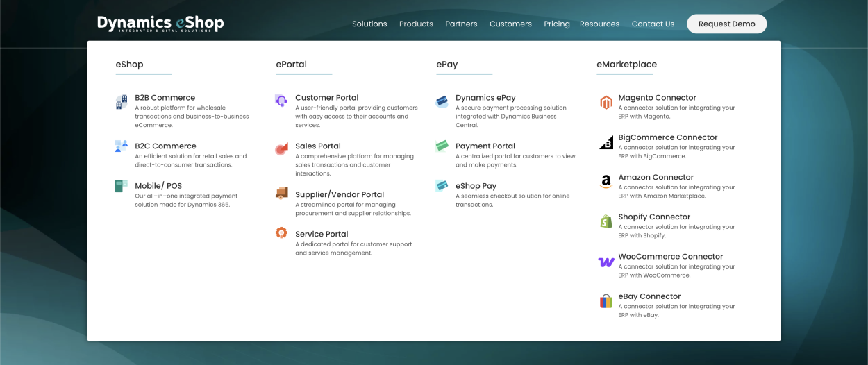Click the WooCommerce Connector logo icon
This screenshot has width=868, height=365.
606,262
